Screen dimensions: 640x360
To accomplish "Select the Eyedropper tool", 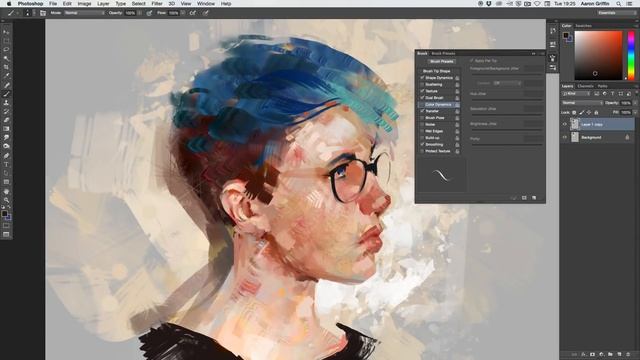I will click(x=6, y=76).
